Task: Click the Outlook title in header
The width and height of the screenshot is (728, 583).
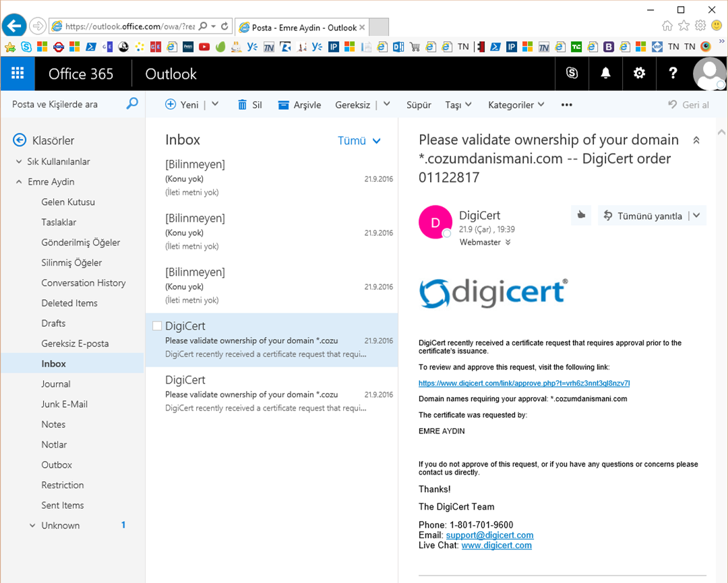Action: click(x=171, y=74)
